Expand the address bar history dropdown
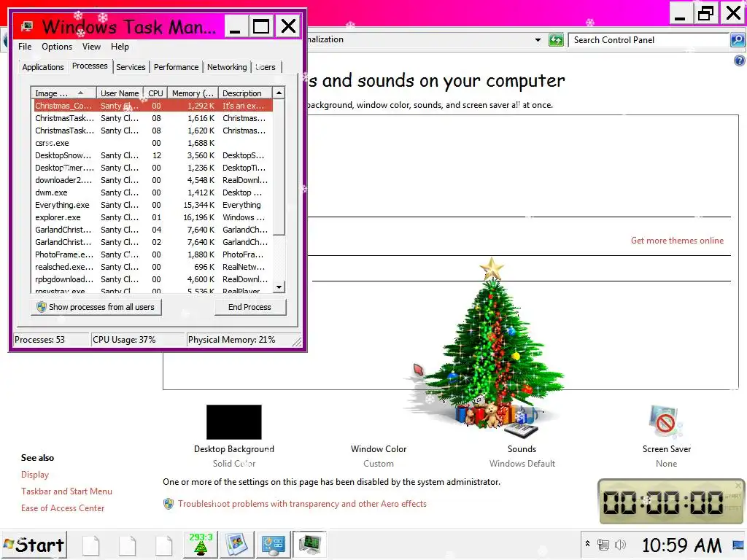Screen dimensions: 747x560 (x=538, y=40)
